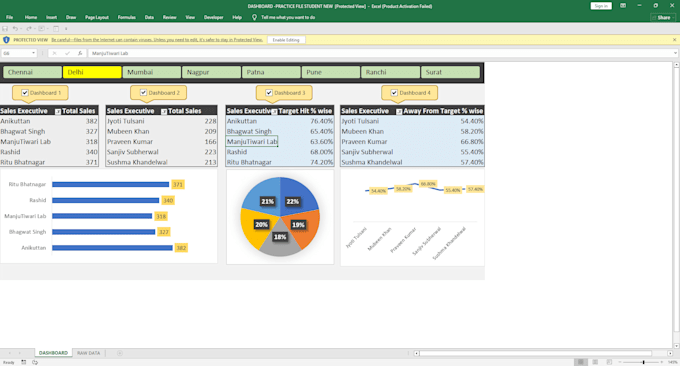Image resolution: width=680 pixels, height=366 pixels.
Task: Click the Redo arrow icon
Action: (29, 29)
